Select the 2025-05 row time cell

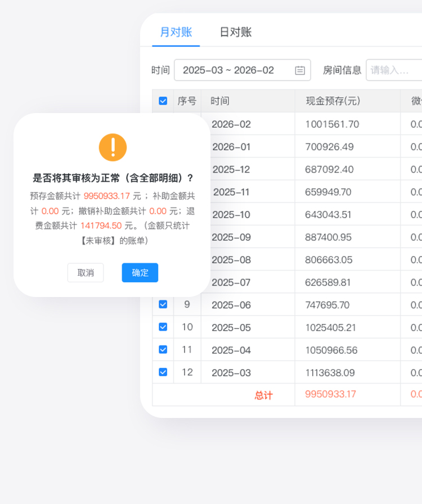231,327
